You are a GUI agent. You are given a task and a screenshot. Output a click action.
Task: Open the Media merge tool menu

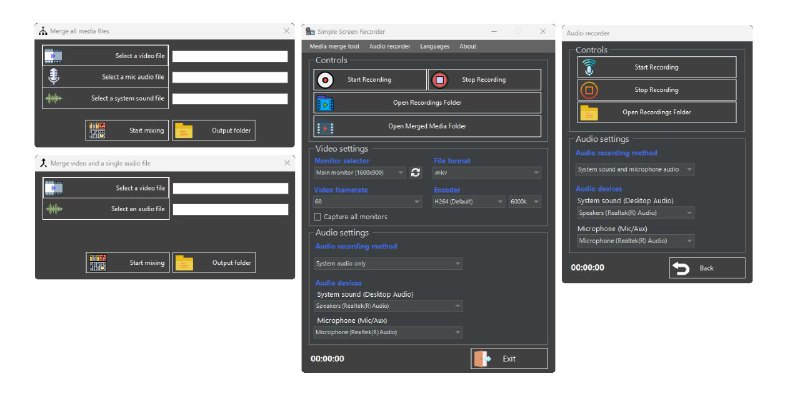334,46
